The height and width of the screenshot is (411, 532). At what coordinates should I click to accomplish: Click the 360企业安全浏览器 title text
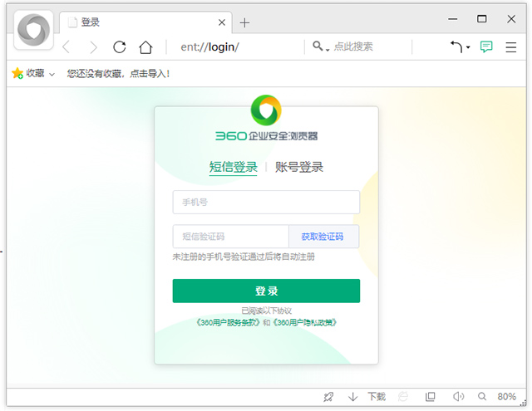[266, 136]
